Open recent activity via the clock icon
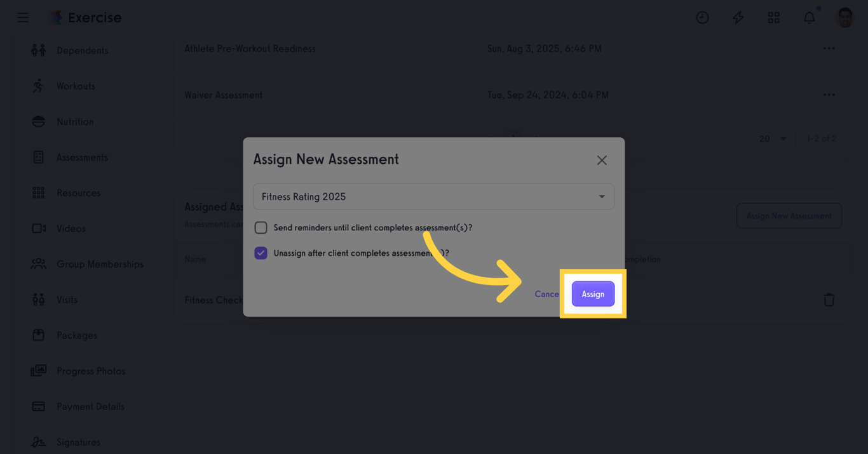The image size is (868, 454). 702,17
